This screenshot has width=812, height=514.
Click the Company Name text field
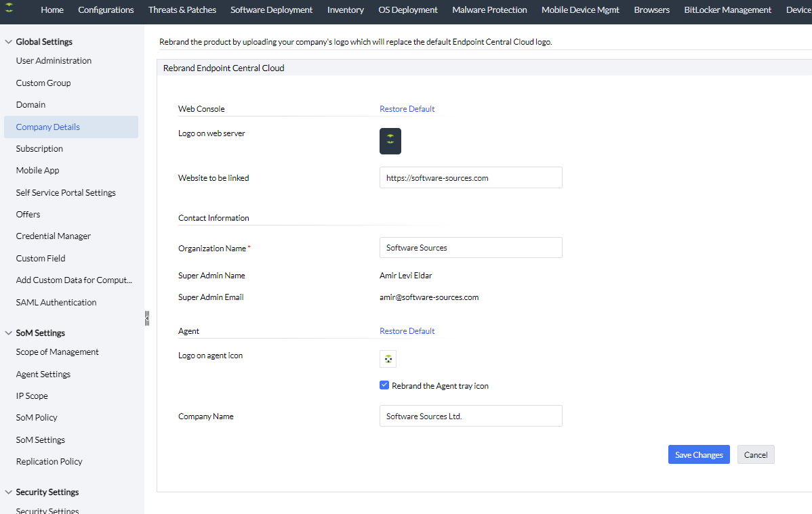pos(470,416)
